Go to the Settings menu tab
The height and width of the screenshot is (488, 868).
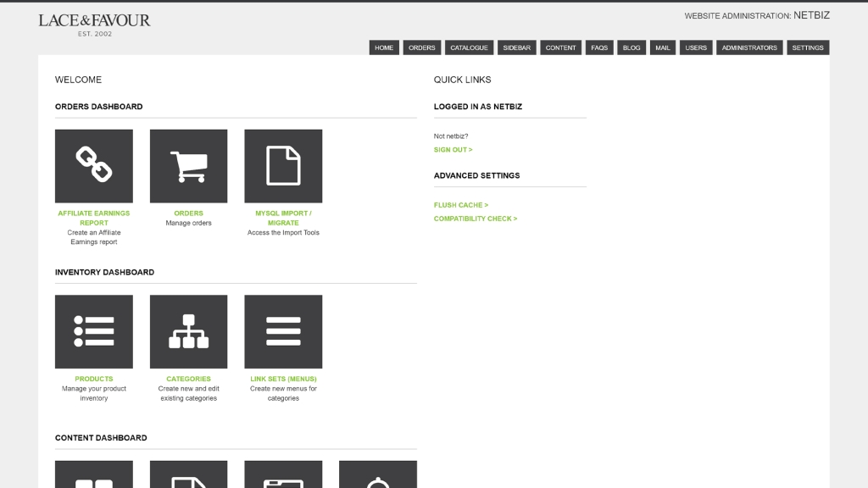coord(807,48)
